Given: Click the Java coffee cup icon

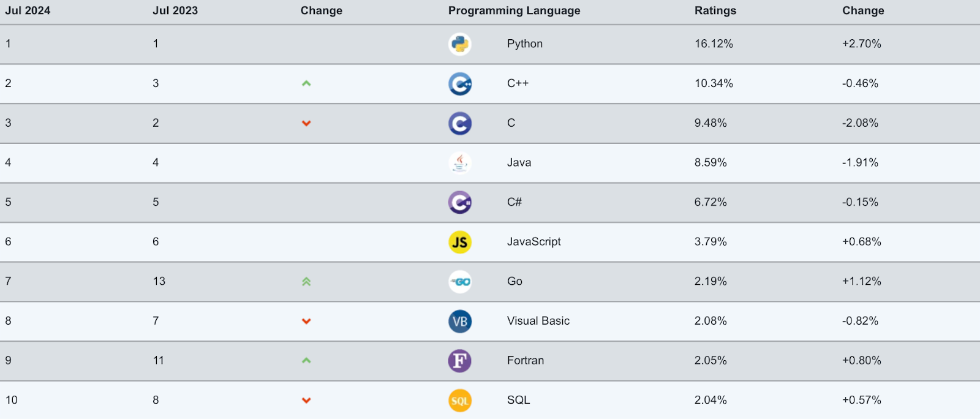Looking at the screenshot, I should (x=460, y=163).
